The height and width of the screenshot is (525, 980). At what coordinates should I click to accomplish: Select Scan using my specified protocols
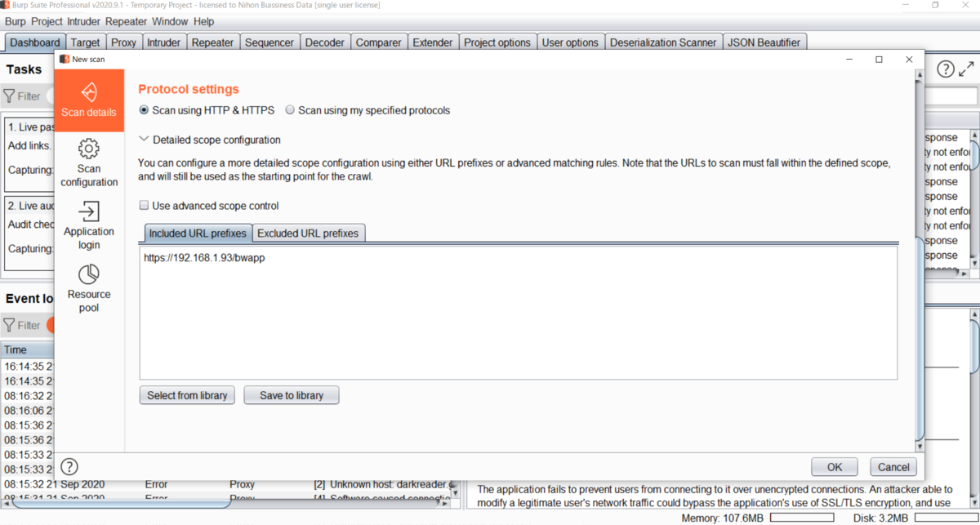point(290,110)
